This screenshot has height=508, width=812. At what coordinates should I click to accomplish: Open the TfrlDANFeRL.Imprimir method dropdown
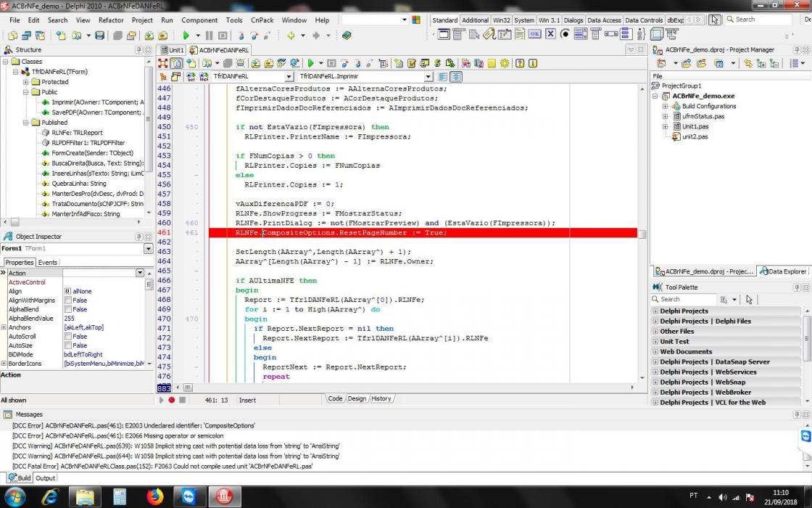click(428, 77)
